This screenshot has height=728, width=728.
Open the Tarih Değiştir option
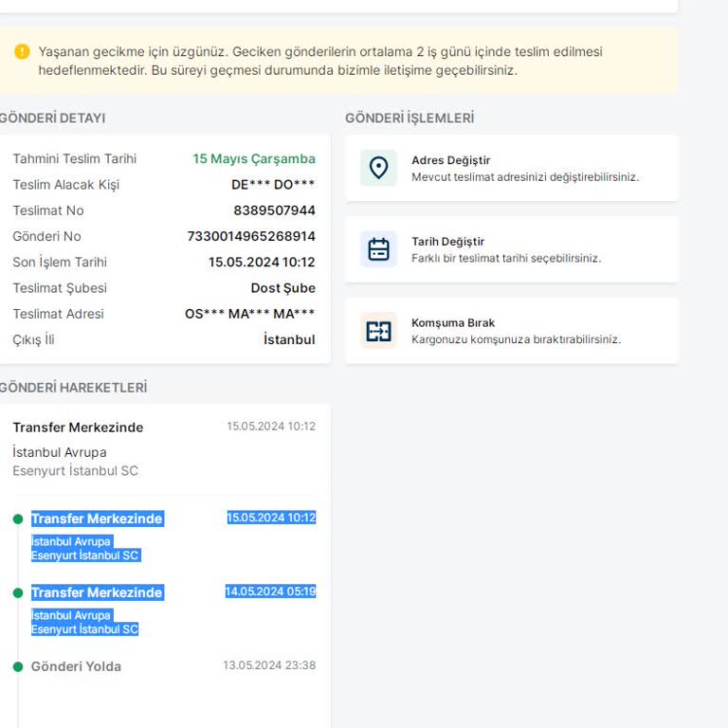coord(512,249)
